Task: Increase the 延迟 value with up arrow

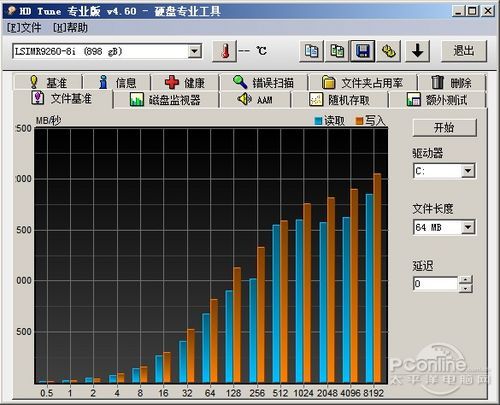Action: click(466, 280)
